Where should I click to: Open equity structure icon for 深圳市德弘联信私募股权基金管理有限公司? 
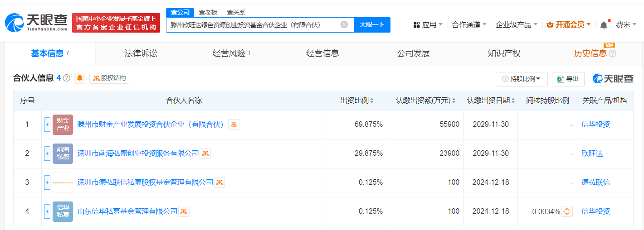click(220, 182)
